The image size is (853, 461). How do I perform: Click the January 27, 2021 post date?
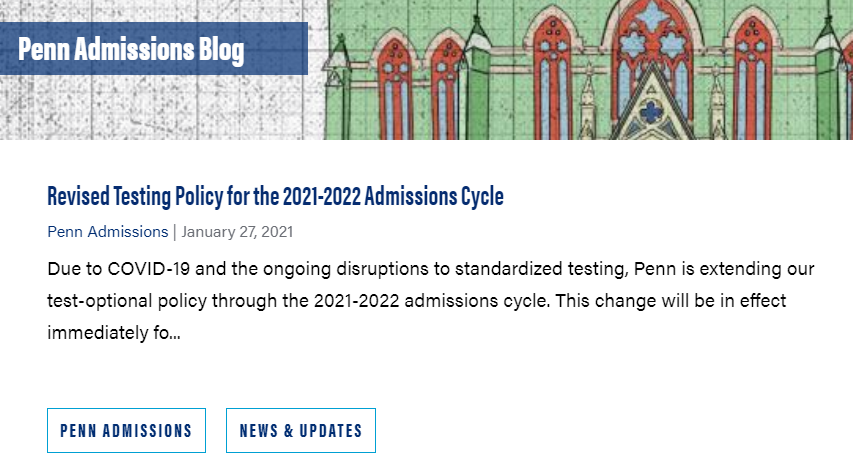(x=237, y=232)
